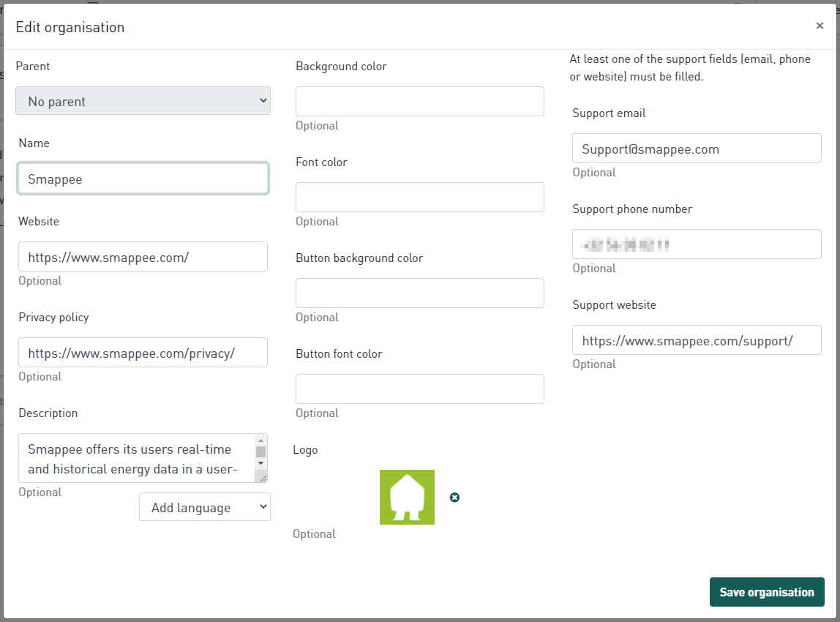Close the Edit organisation dialog
This screenshot has width=840, height=622.
click(x=819, y=26)
